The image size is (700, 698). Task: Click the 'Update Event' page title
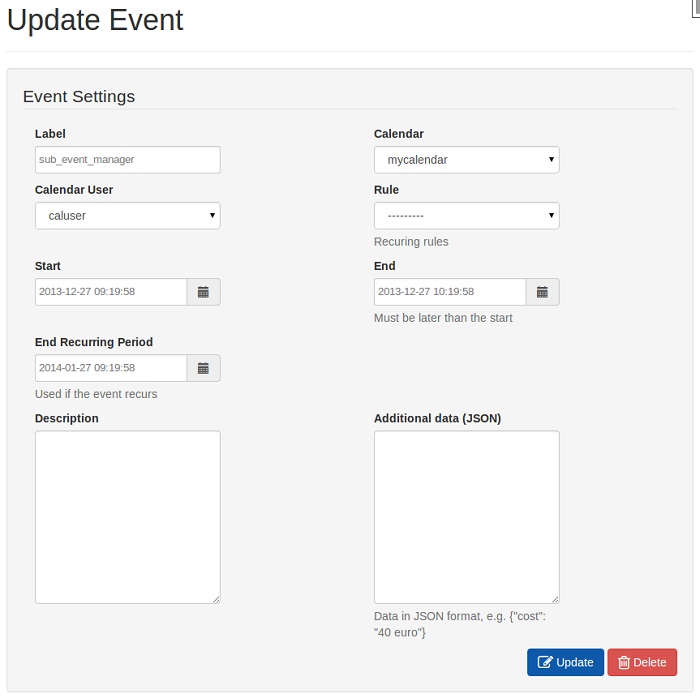95,20
